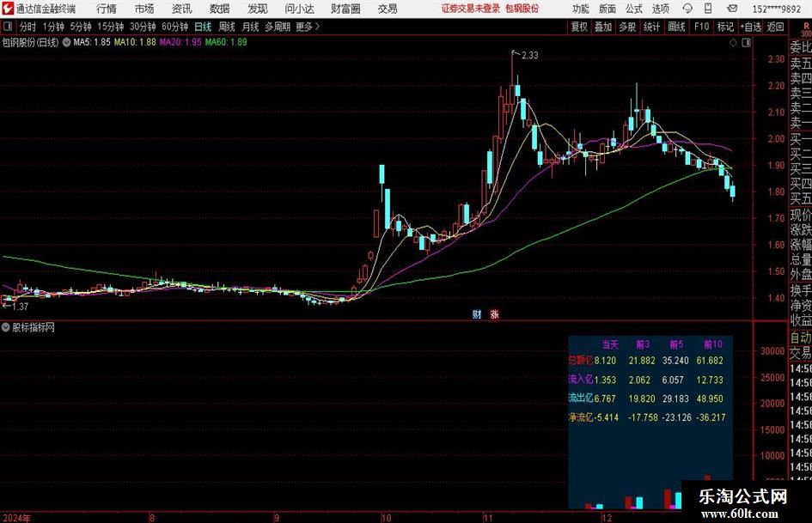
Task: Click the 10 month marker on time axis
Action: [x=387, y=518]
